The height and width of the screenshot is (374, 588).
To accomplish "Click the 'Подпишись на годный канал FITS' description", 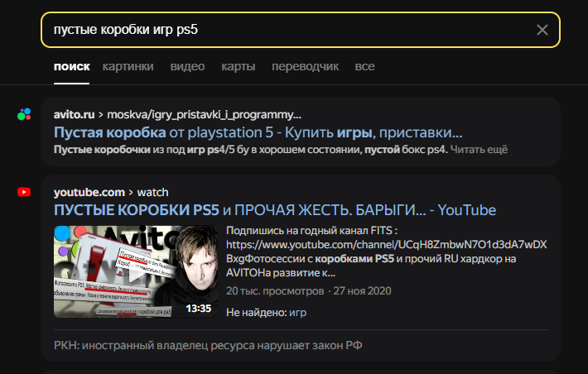I will coord(387,252).
